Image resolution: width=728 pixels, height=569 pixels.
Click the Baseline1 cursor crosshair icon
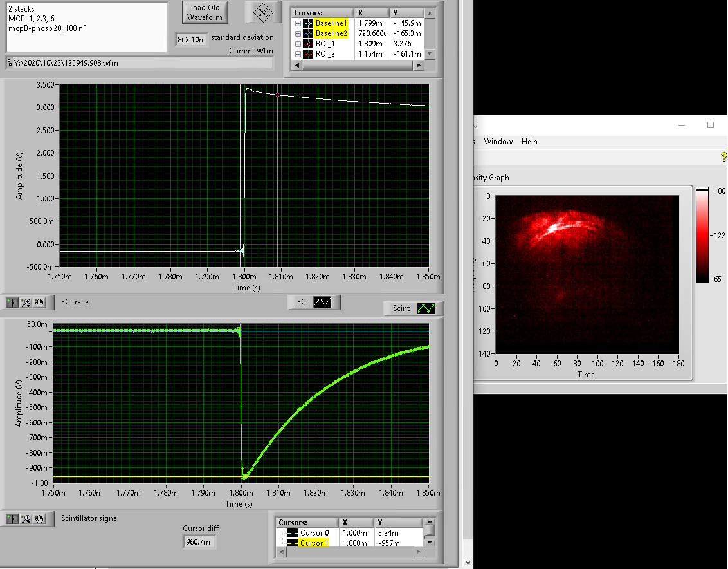(x=308, y=23)
